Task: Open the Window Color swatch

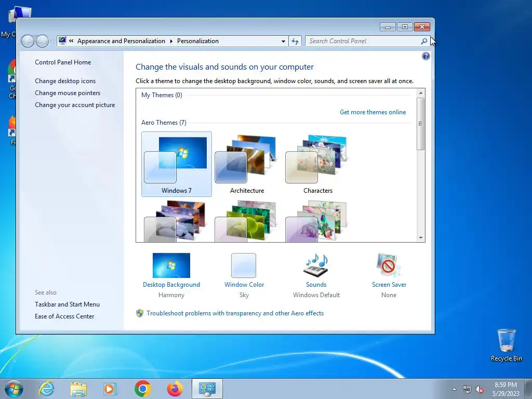Action: point(244,265)
